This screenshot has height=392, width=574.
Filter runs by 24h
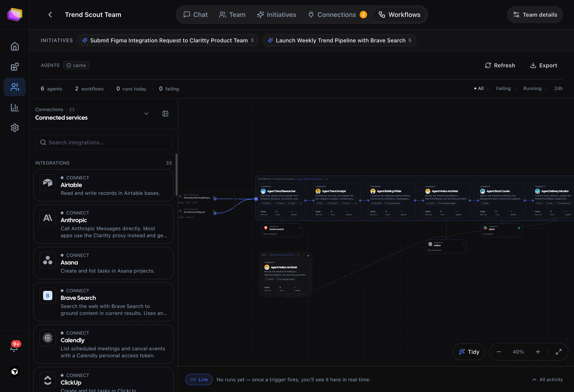pos(558,88)
